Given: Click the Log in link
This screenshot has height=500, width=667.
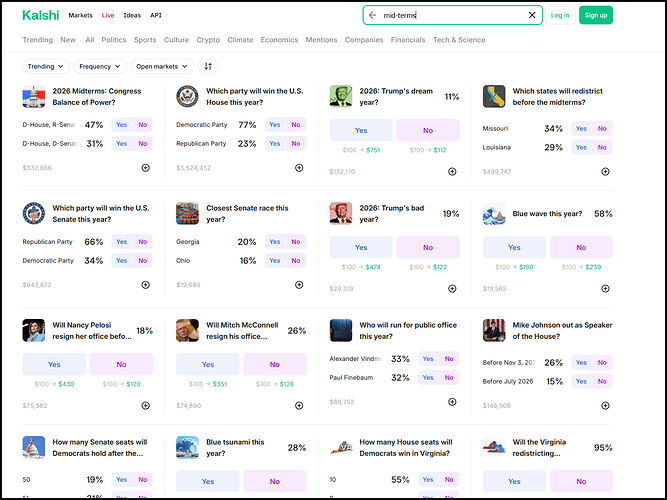Looking at the screenshot, I should [560, 15].
